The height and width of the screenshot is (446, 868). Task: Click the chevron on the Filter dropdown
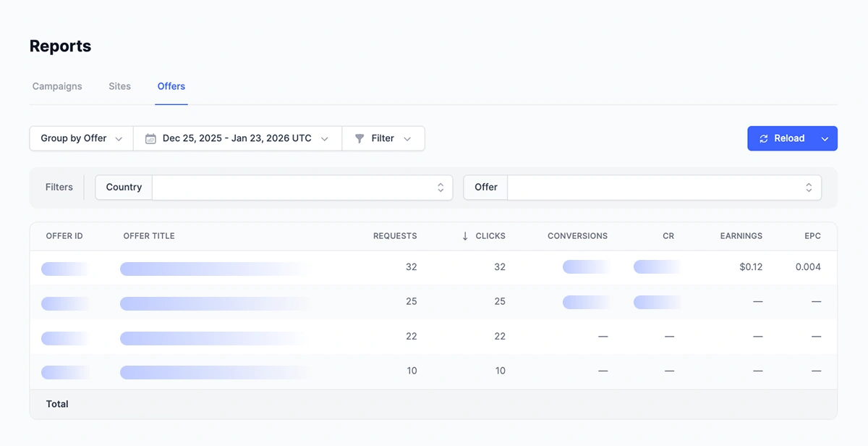[x=407, y=138]
